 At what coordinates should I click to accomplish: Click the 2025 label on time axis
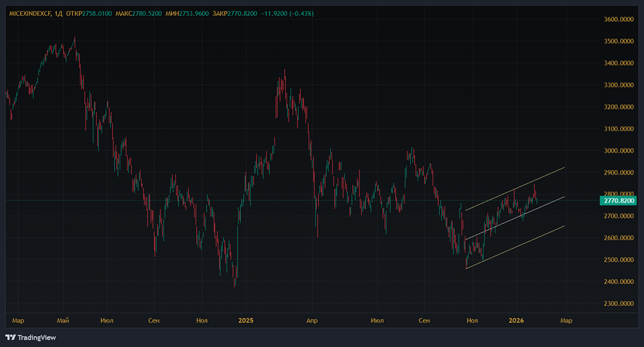(246, 320)
